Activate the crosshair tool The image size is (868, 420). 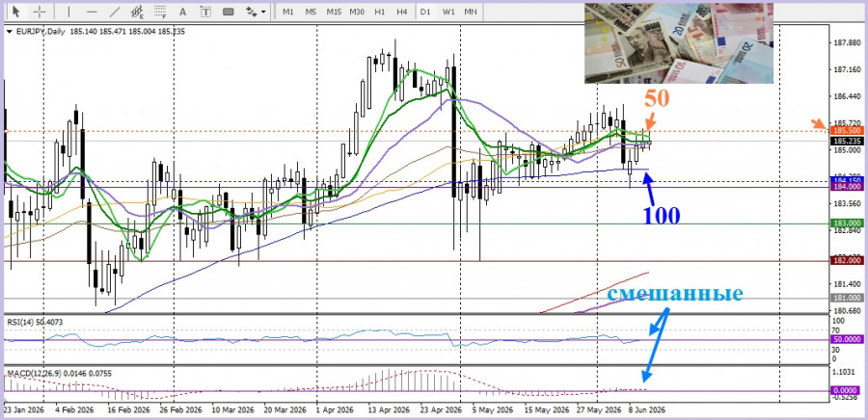point(40,12)
